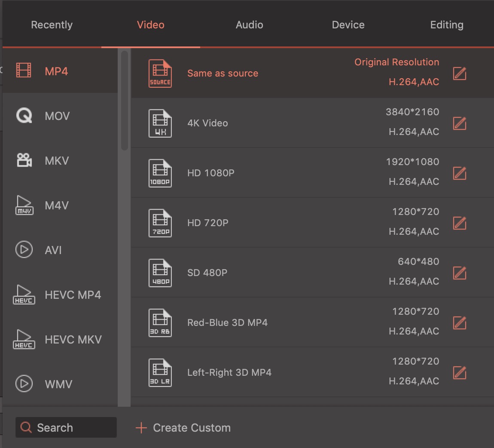Screen dimensions: 494x448
Task: Choose the 4K Video preset name
Action: (x=207, y=123)
